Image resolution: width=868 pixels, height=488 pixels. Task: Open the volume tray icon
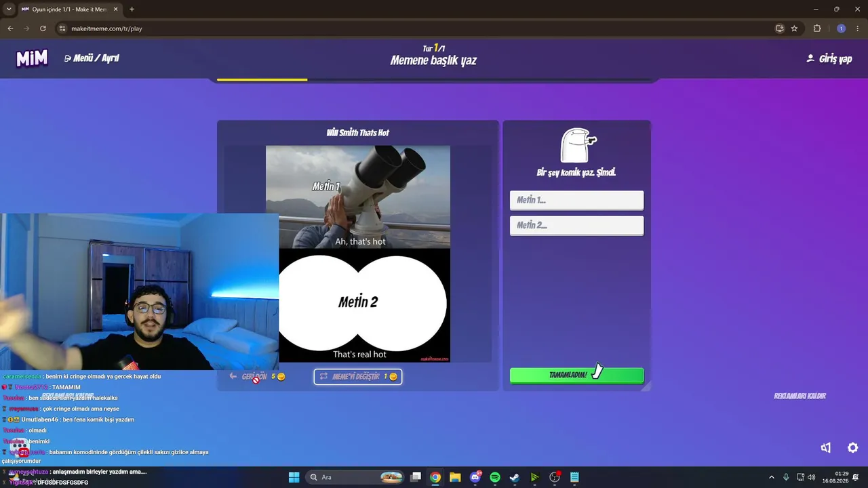point(812,477)
